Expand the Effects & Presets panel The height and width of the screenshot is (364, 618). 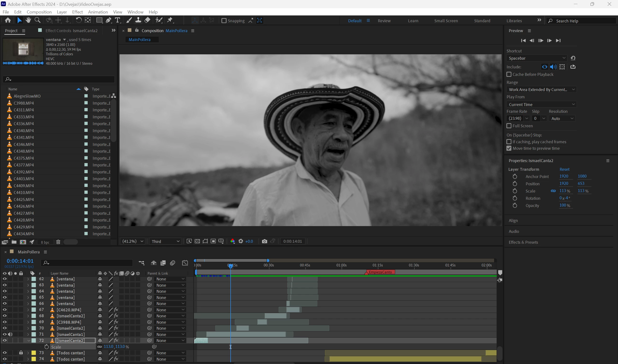pos(523,242)
